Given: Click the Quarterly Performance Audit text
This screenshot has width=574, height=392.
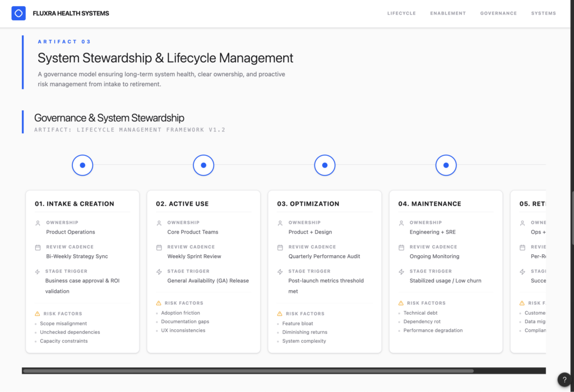Looking at the screenshot, I should pyautogui.click(x=324, y=256).
